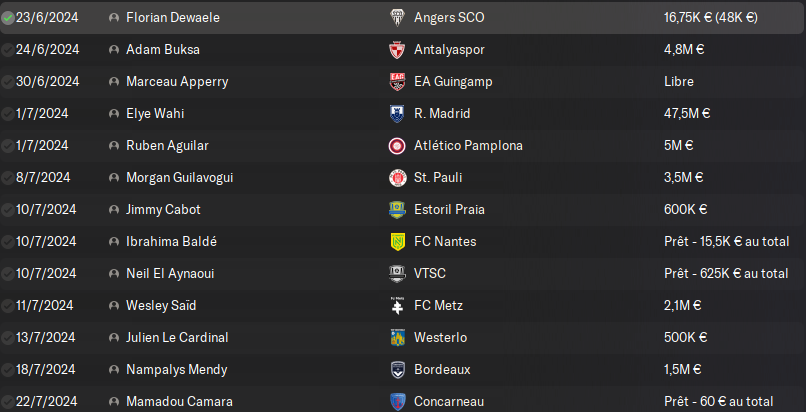The image size is (806, 412).
Task: Click the Bordeaux club crest
Action: (397, 370)
